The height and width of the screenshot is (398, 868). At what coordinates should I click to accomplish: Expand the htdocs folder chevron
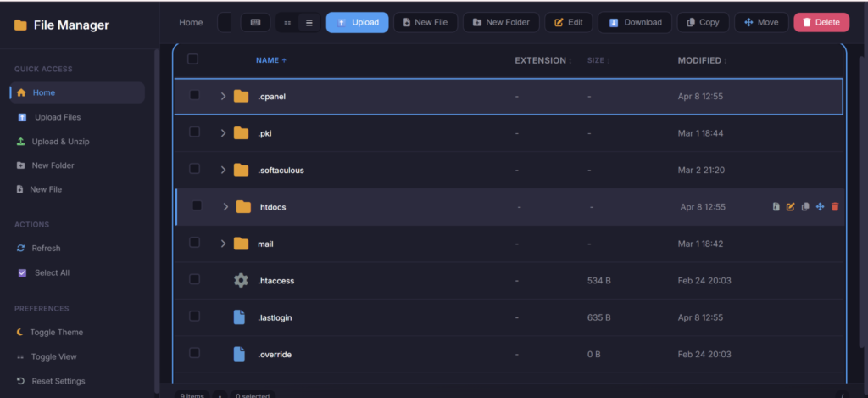coord(225,207)
